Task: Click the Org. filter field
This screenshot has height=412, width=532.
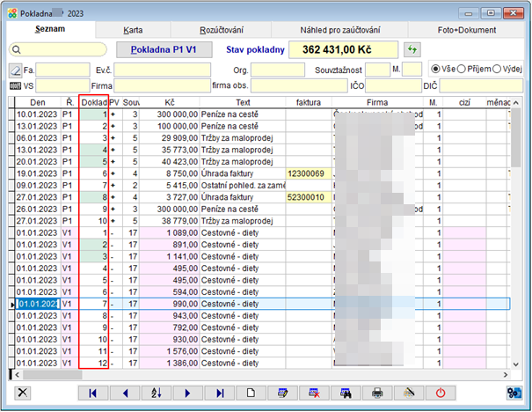Action: (278, 70)
